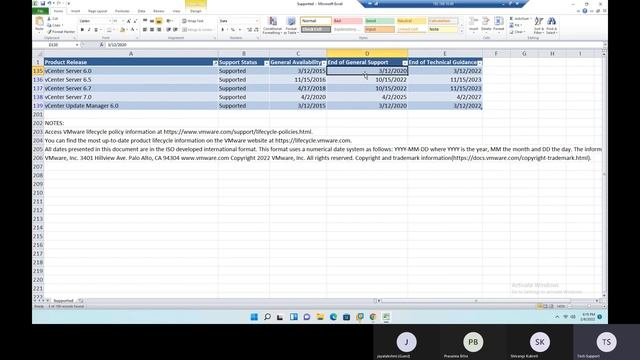Apply the Bad cell style
This screenshot has height=360, width=640.
pyautogui.click(x=347, y=21)
